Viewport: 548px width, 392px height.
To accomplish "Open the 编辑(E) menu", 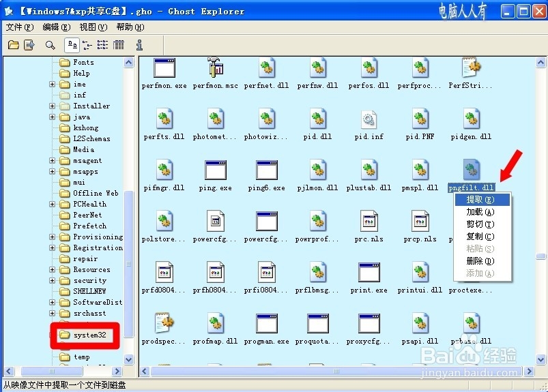I will pyautogui.click(x=57, y=27).
